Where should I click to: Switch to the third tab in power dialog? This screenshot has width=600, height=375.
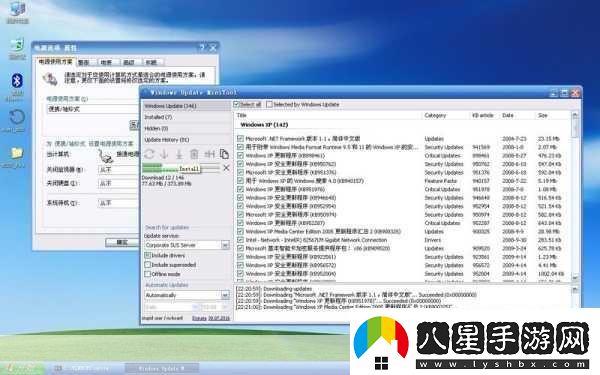tap(106, 62)
